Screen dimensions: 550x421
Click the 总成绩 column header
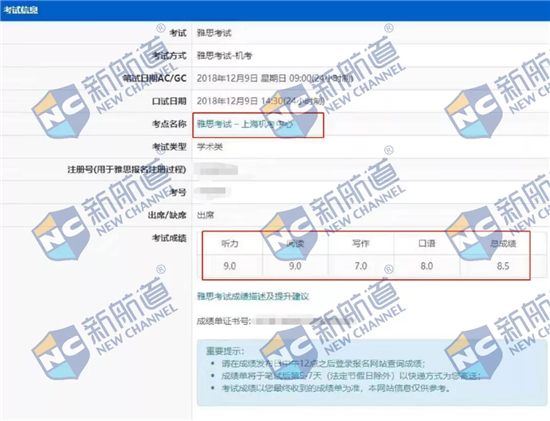(503, 243)
